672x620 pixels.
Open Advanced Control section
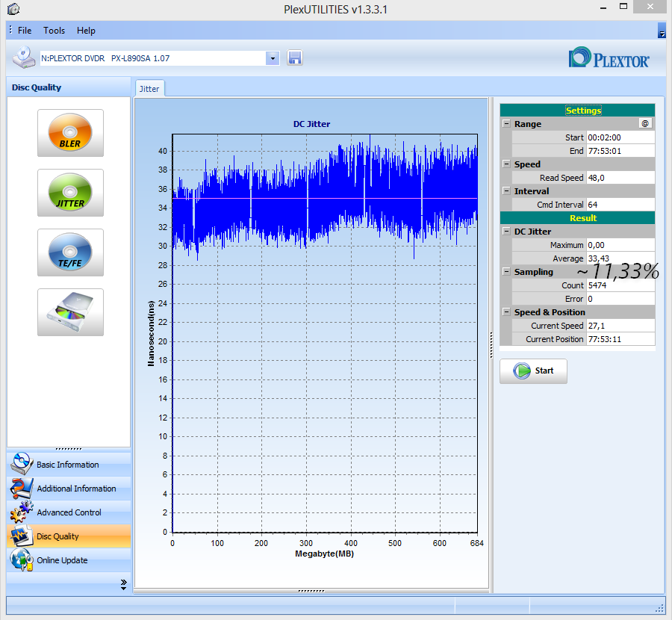(x=69, y=512)
